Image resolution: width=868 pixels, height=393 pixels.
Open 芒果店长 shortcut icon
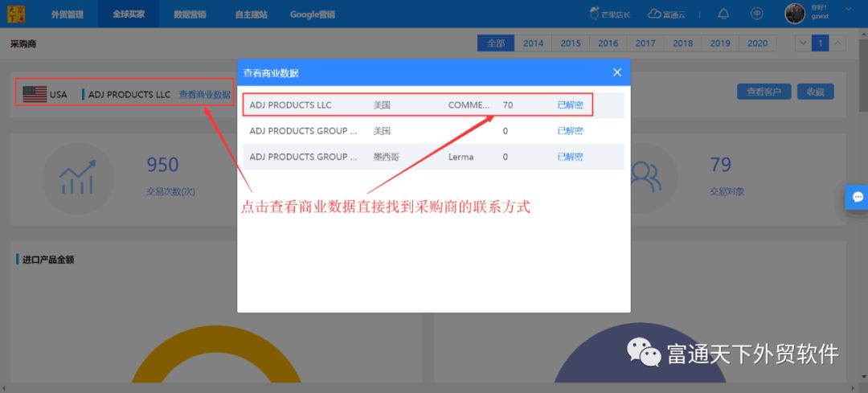tap(609, 14)
